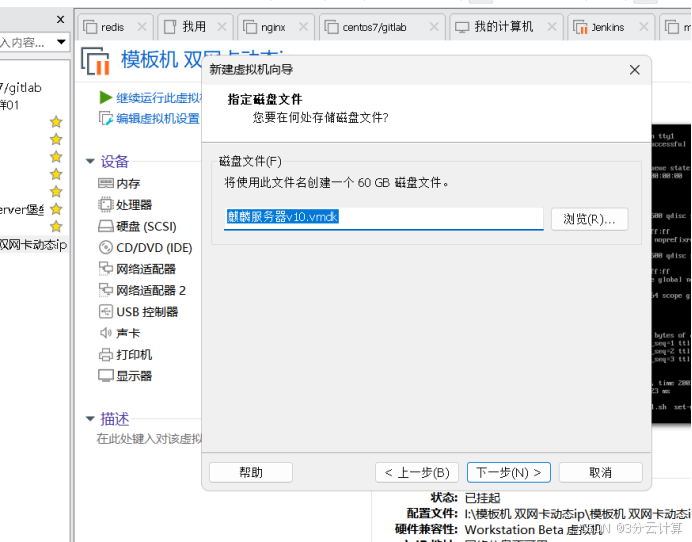Switch to the 我的计算机 tab
The image size is (692, 542).
(504, 27)
